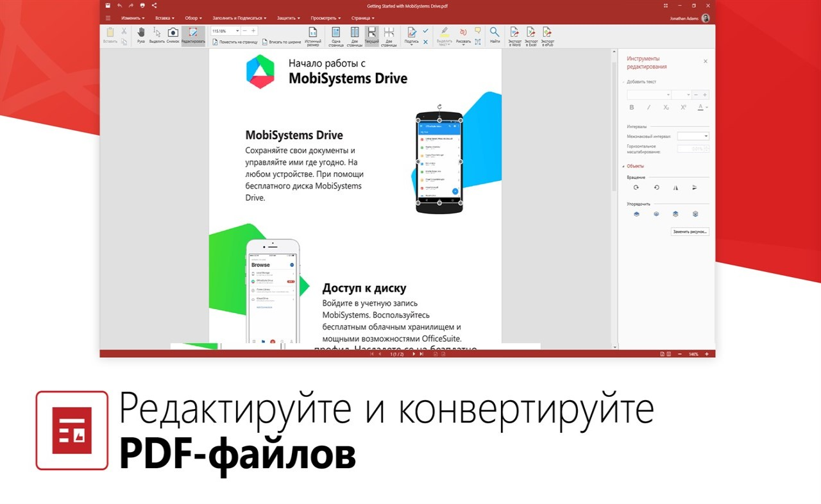The height and width of the screenshot is (504, 821).
Task: Click the Cut scissors icon
Action: (x=124, y=31)
